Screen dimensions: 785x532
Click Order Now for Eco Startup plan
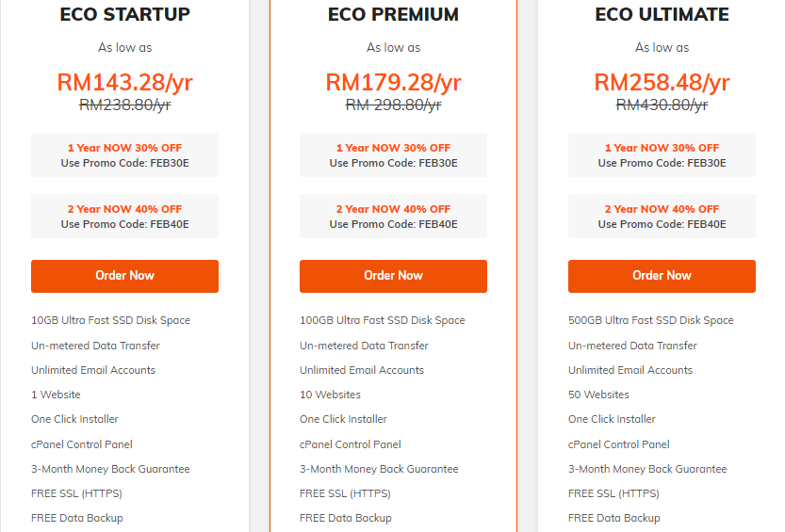pyautogui.click(x=124, y=276)
